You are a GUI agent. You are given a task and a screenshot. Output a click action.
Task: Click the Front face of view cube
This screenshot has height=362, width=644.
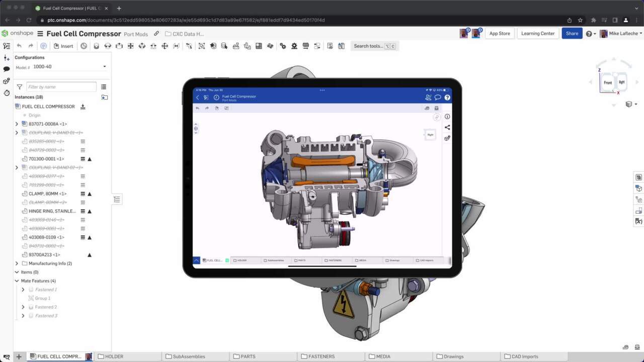pyautogui.click(x=607, y=82)
